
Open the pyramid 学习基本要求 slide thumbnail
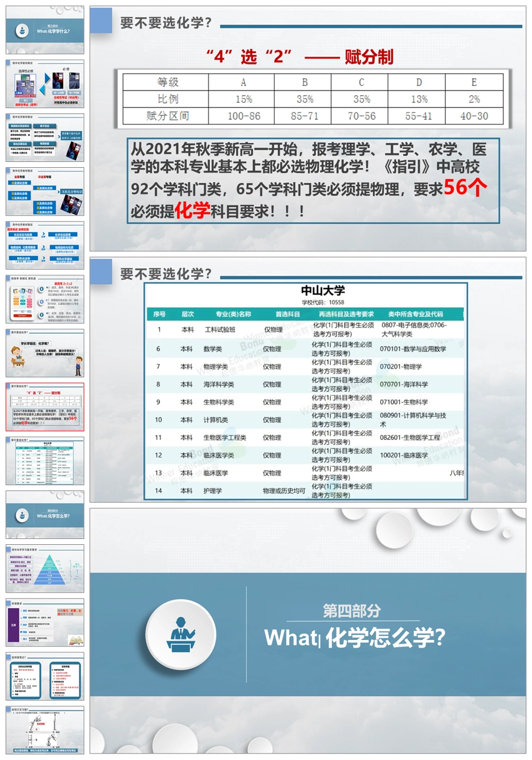(45, 568)
